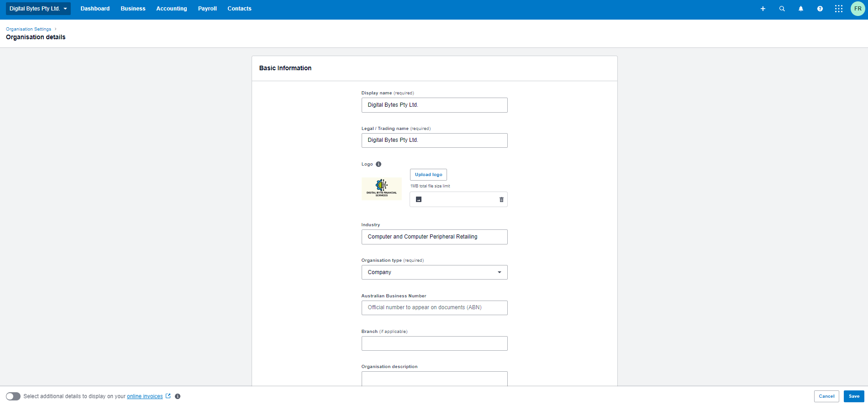Open the help question mark icon
This screenshot has height=405, width=868.
(820, 9)
